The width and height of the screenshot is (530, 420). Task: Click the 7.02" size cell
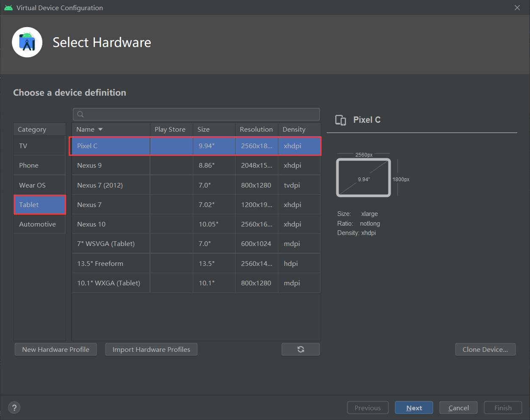(214, 204)
